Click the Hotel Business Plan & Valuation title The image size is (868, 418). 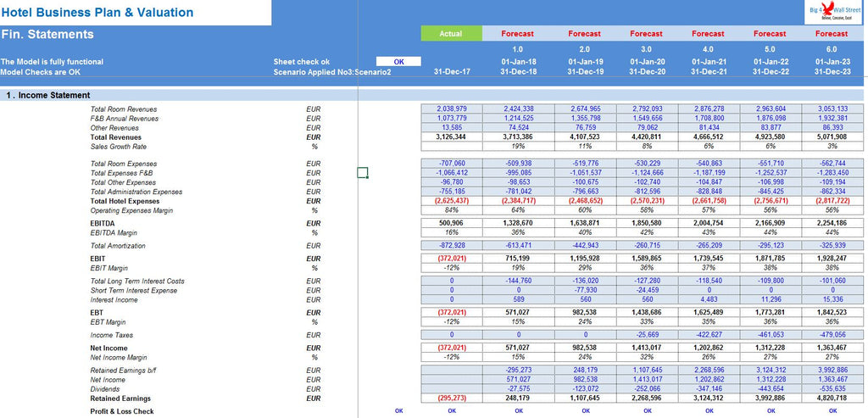point(97,13)
